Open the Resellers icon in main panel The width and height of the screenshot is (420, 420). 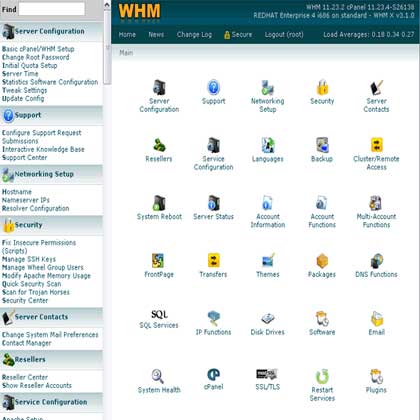[159, 145]
